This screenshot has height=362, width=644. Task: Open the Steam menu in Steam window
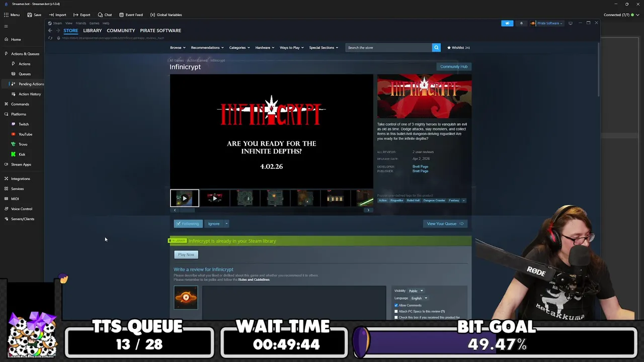[x=57, y=23]
